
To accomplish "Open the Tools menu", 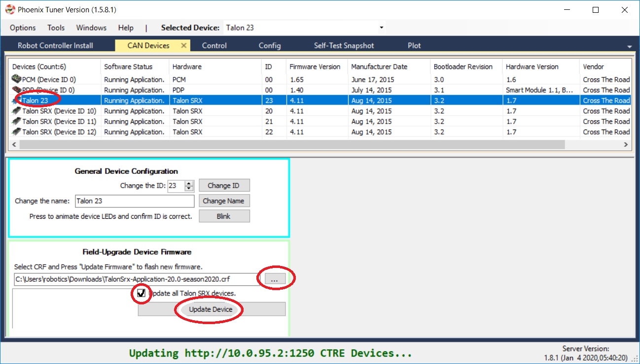I will point(56,28).
